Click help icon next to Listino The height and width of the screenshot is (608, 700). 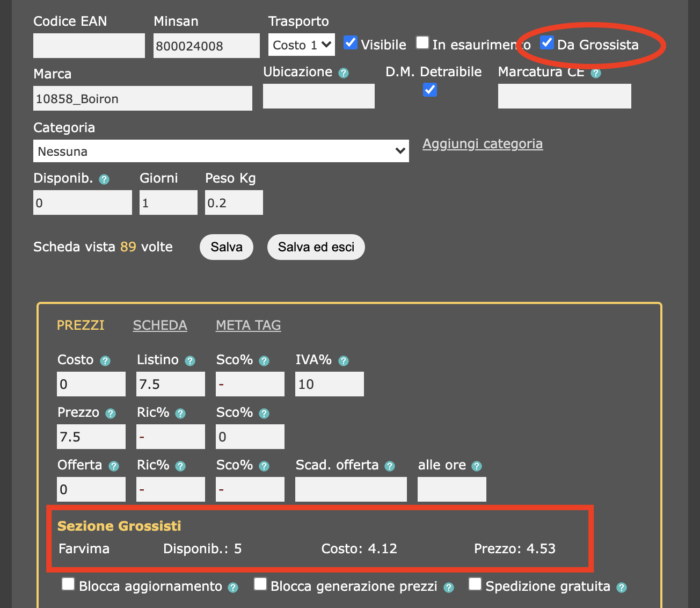pyautogui.click(x=190, y=361)
